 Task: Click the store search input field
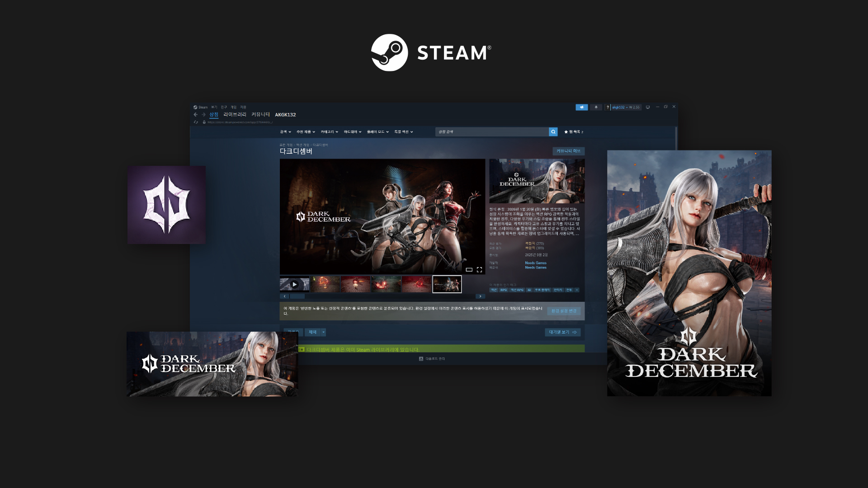(x=491, y=132)
